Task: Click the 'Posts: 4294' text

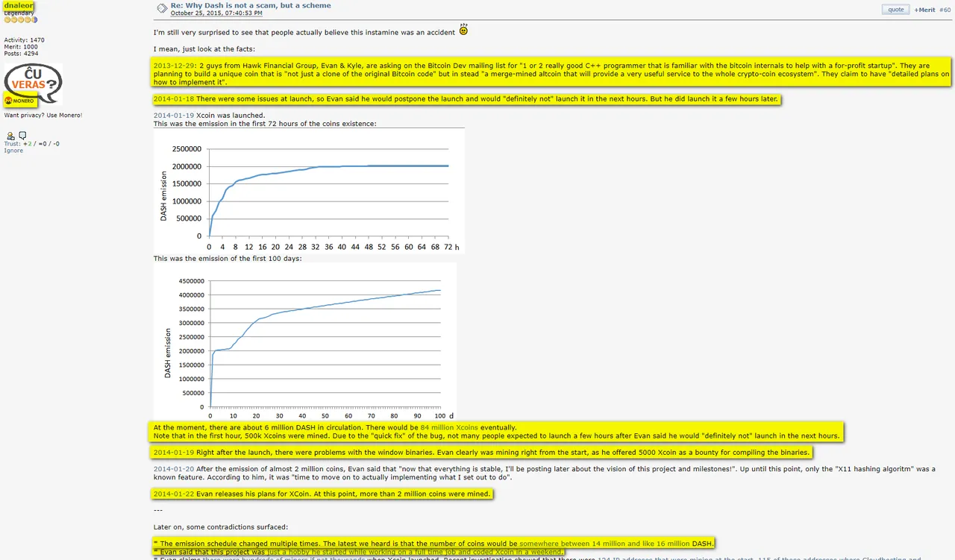Action: 21,54
